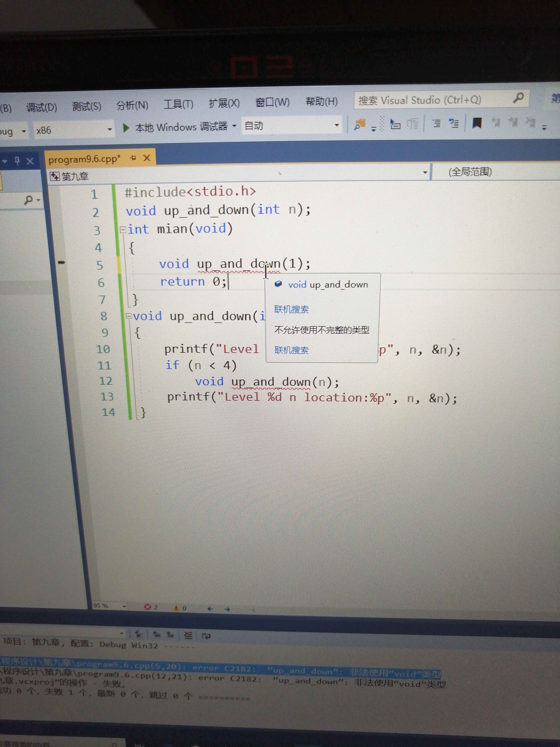Open the 工具(T) menu
Screen dimensions: 560x747
coord(178,104)
